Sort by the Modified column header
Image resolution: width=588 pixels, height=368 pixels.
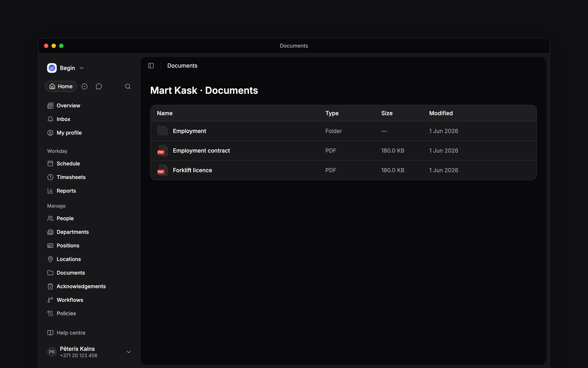click(x=441, y=113)
